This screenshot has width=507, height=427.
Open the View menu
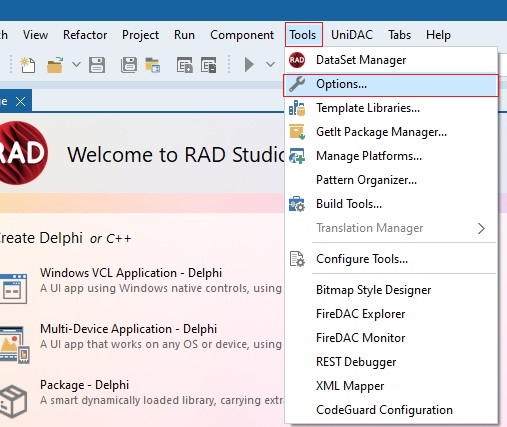[35, 35]
